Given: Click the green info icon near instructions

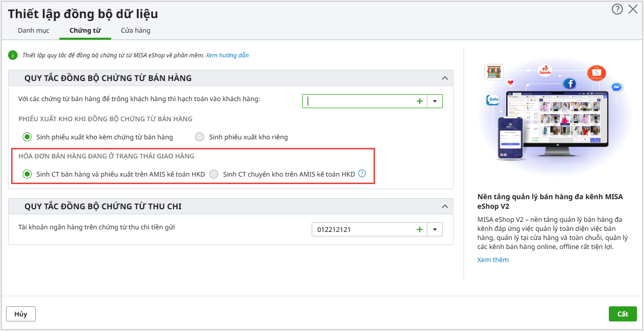Looking at the screenshot, I should (x=13, y=55).
